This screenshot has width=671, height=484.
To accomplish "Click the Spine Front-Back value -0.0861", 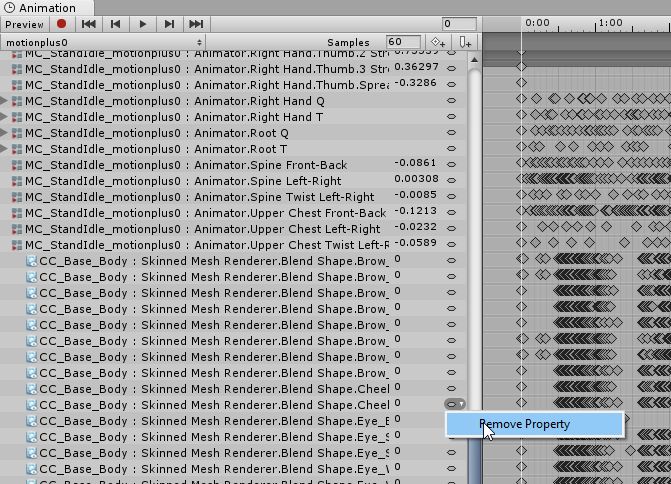I will (x=415, y=163).
